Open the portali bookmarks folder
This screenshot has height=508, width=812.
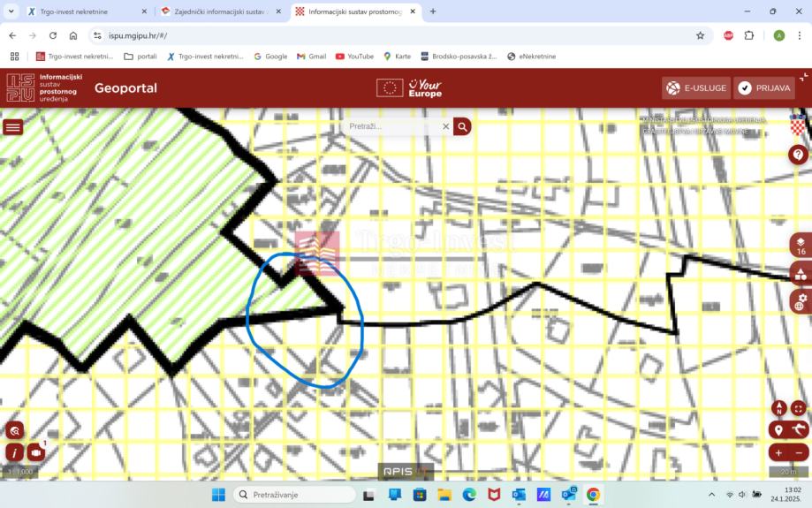pyautogui.click(x=140, y=57)
